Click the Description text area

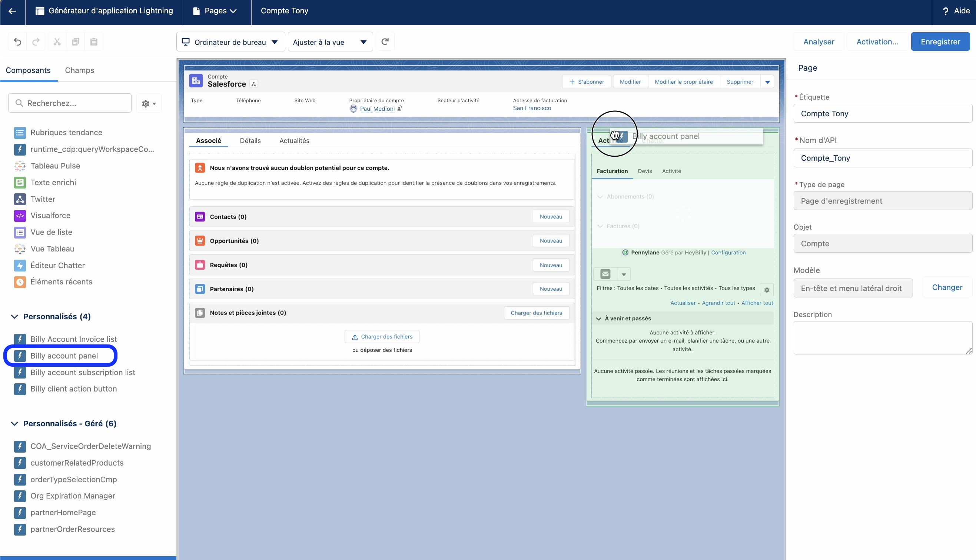tap(882, 338)
